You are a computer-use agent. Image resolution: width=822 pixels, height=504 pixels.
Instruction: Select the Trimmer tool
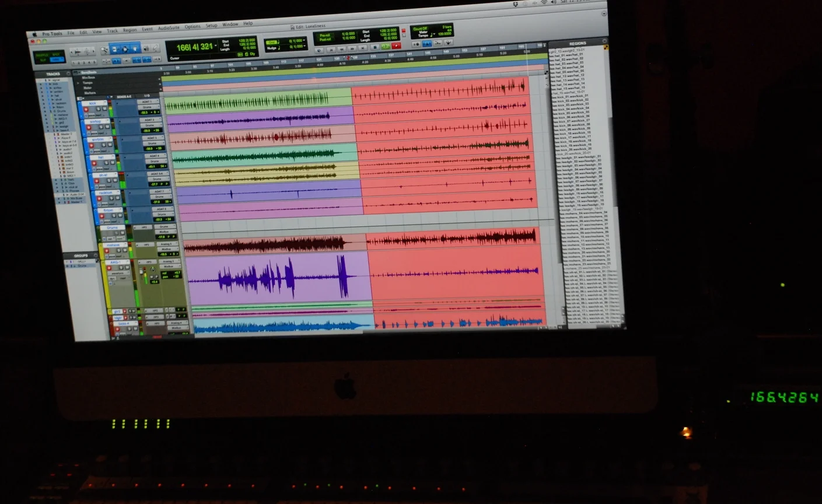click(115, 50)
